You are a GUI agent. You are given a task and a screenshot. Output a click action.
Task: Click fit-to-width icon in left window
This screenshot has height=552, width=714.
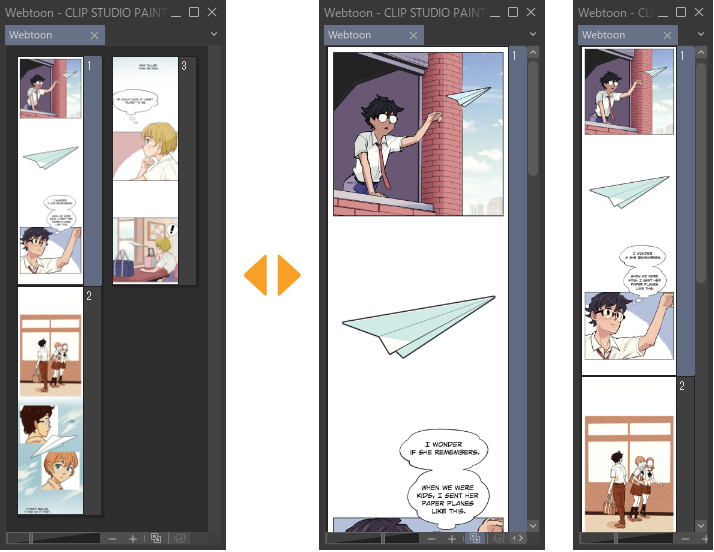coord(156,538)
